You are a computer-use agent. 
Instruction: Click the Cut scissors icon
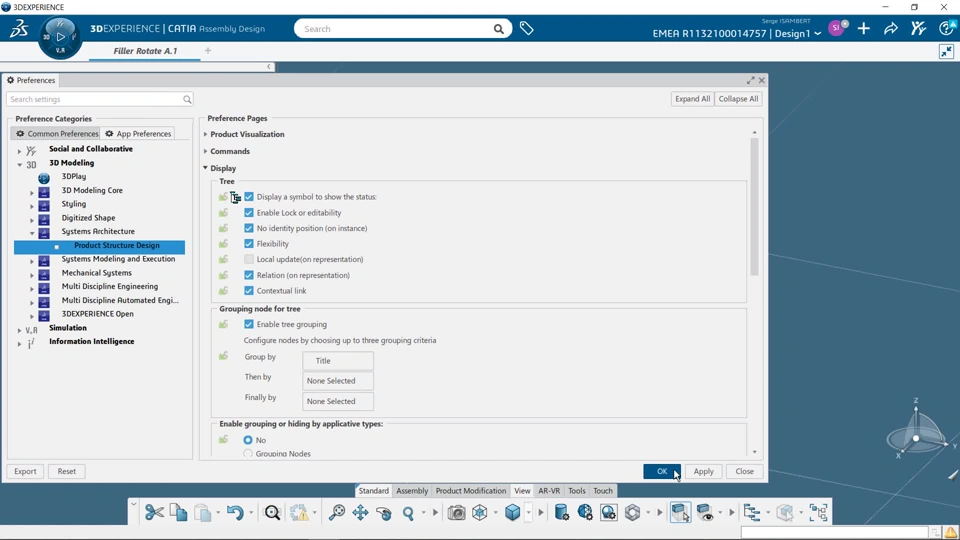click(x=154, y=512)
